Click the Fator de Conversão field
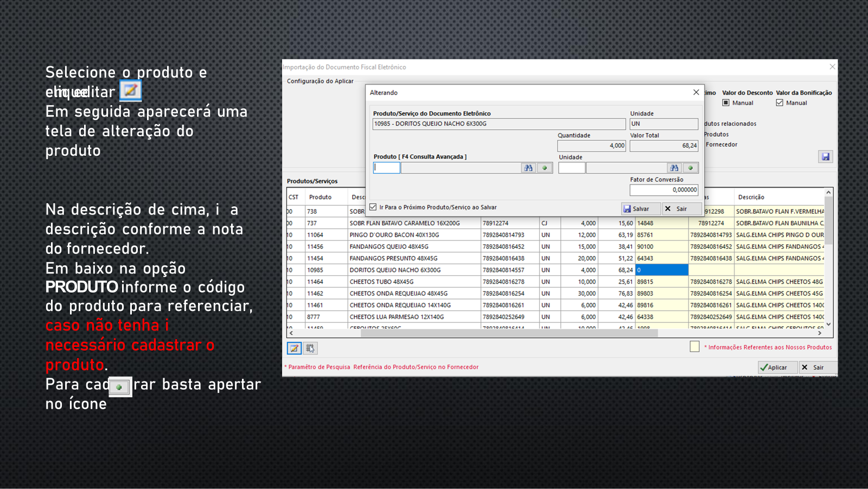 point(664,190)
